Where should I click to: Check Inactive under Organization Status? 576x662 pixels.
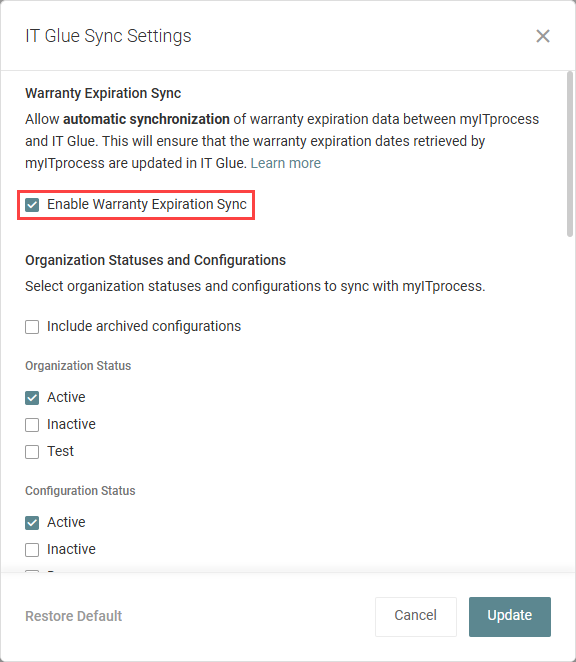tap(32, 425)
